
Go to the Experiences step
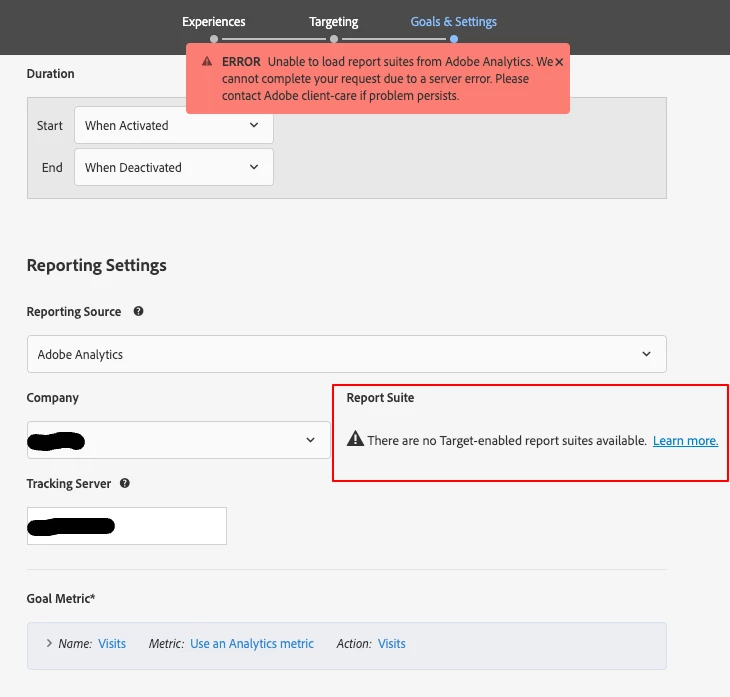(214, 22)
